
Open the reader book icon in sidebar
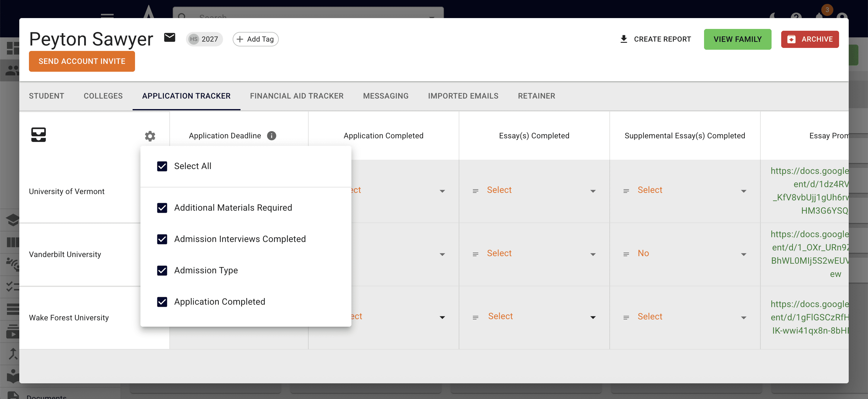pos(13,376)
